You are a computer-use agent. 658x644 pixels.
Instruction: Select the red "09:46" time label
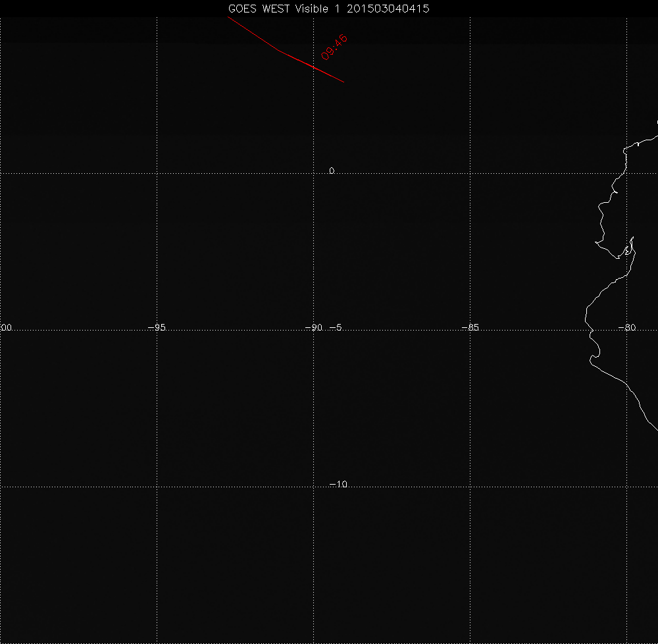click(334, 47)
